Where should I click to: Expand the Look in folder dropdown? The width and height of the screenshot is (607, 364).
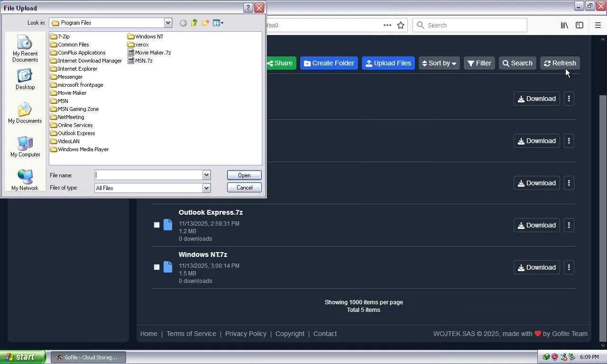pyautogui.click(x=168, y=23)
